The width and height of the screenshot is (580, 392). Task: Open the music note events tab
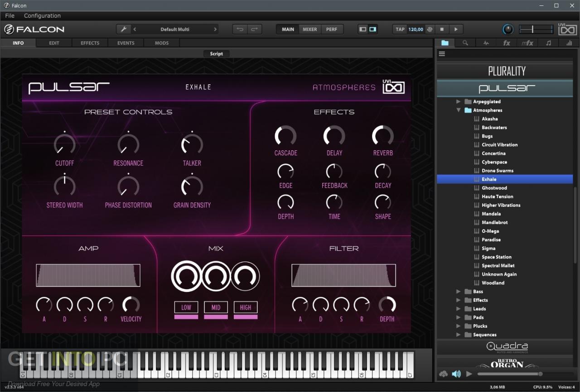(x=548, y=43)
